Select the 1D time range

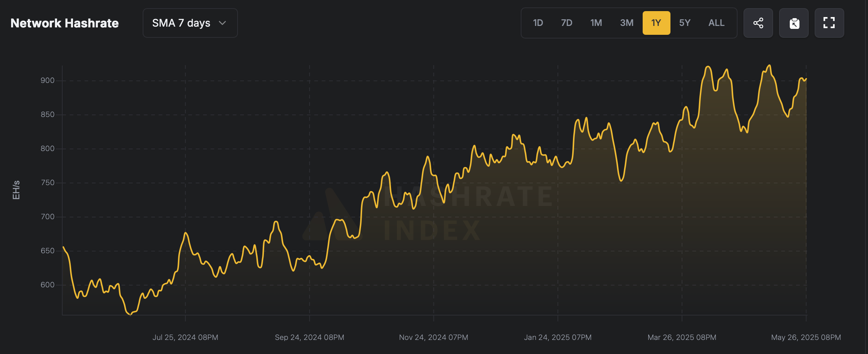pos(538,23)
